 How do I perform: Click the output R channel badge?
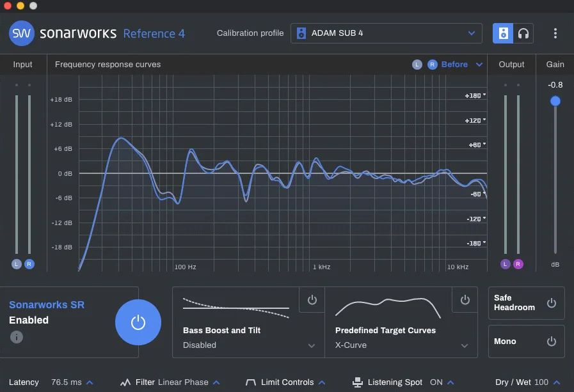coord(518,263)
